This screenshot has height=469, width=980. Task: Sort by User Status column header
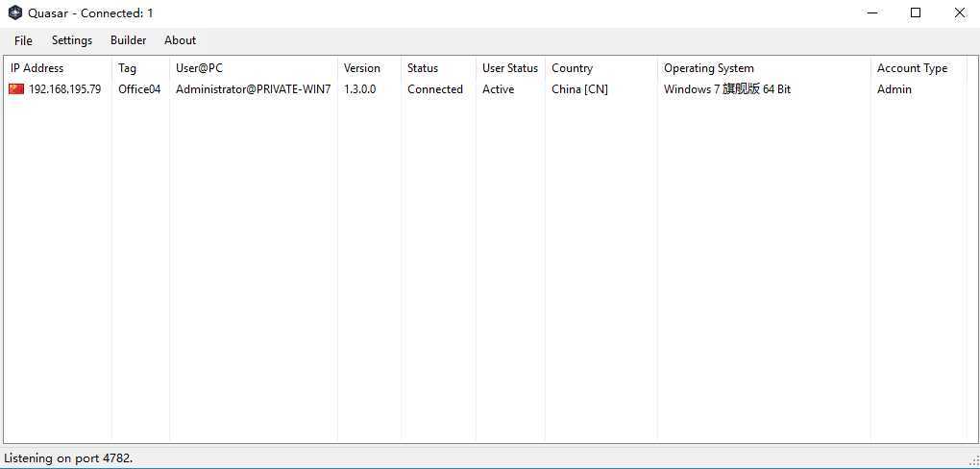click(510, 68)
